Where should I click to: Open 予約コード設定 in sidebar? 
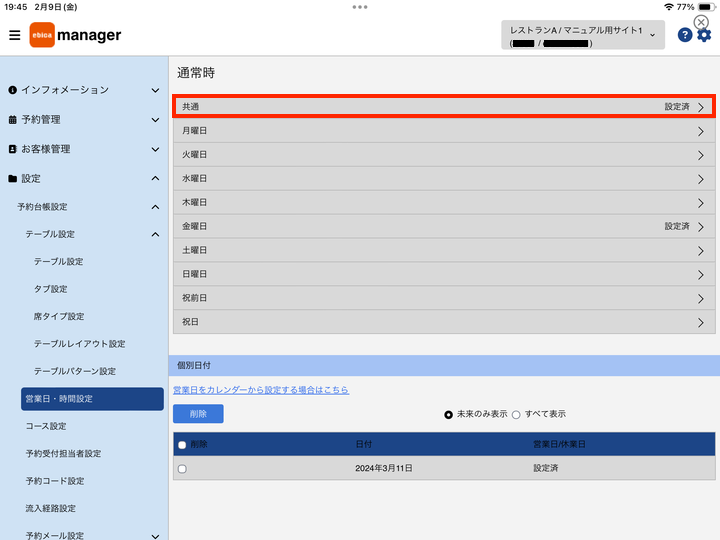(55, 481)
